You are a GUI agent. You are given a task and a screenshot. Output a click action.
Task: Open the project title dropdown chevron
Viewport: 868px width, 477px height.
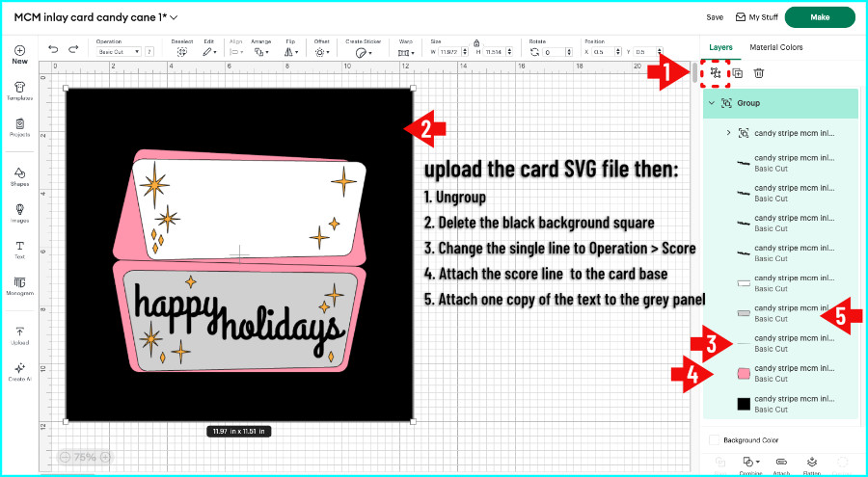click(174, 17)
